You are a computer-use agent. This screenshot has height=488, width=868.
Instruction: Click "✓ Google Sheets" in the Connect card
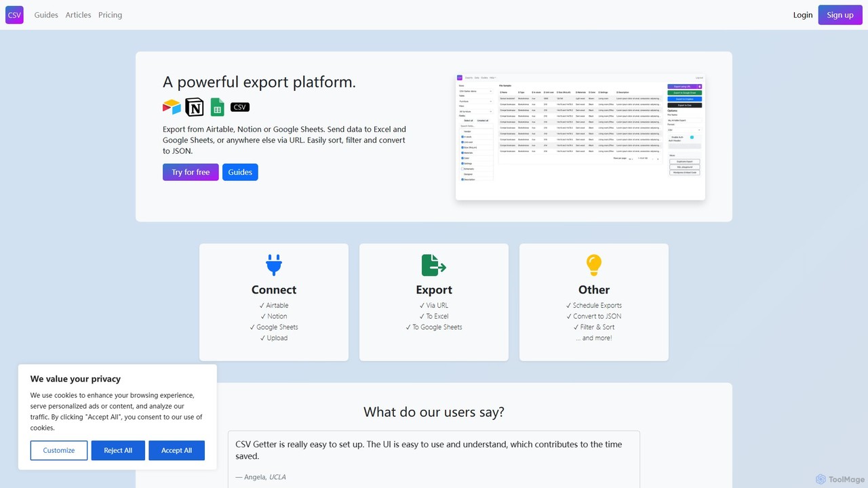(274, 327)
